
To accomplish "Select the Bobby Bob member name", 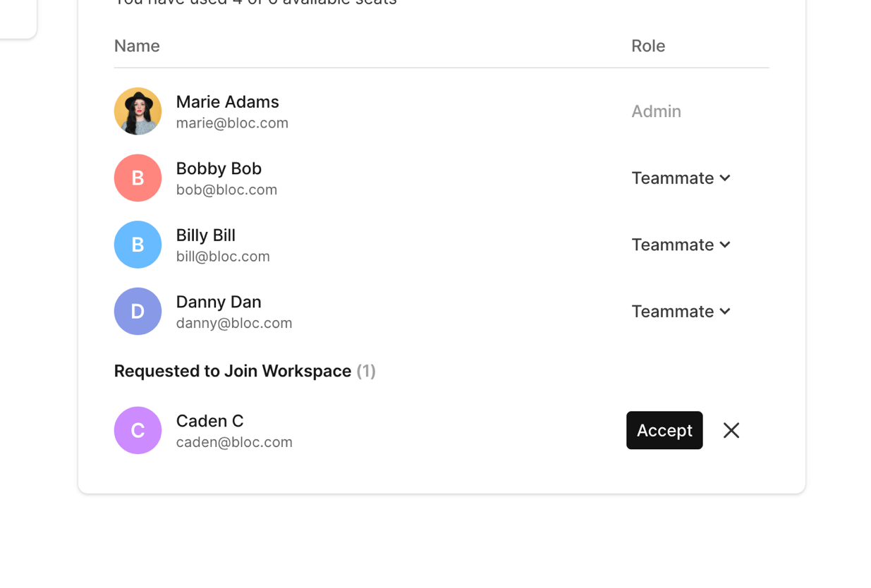I will (219, 169).
